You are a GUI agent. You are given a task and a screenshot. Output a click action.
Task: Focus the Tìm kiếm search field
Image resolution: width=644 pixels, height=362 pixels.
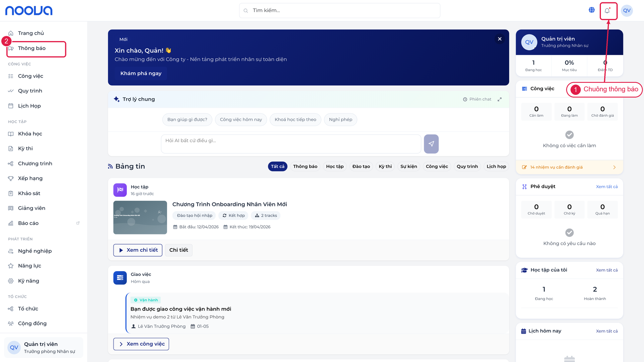pyautogui.click(x=339, y=10)
